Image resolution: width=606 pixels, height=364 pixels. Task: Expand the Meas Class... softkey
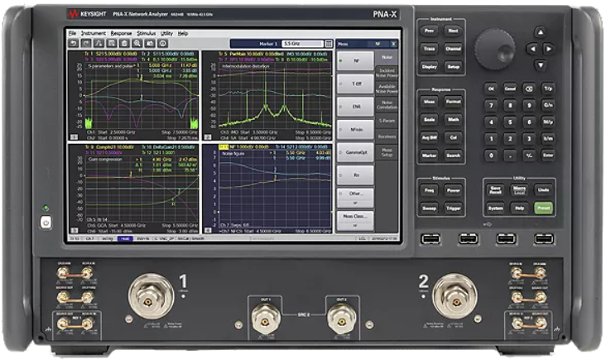[x=355, y=220]
